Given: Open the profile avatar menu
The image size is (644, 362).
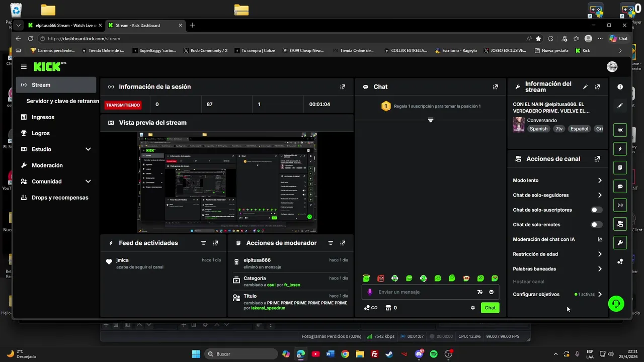Looking at the screenshot, I should point(612,66).
